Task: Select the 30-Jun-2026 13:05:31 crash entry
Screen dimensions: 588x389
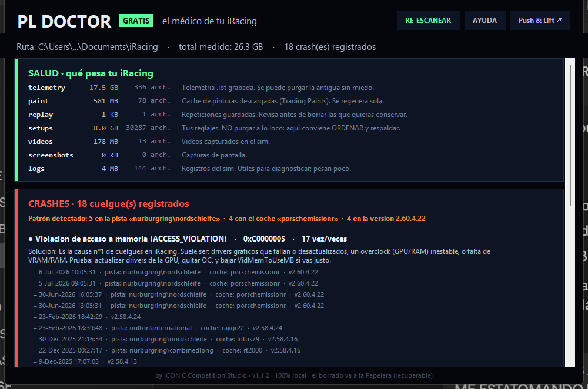Action: tap(179, 306)
